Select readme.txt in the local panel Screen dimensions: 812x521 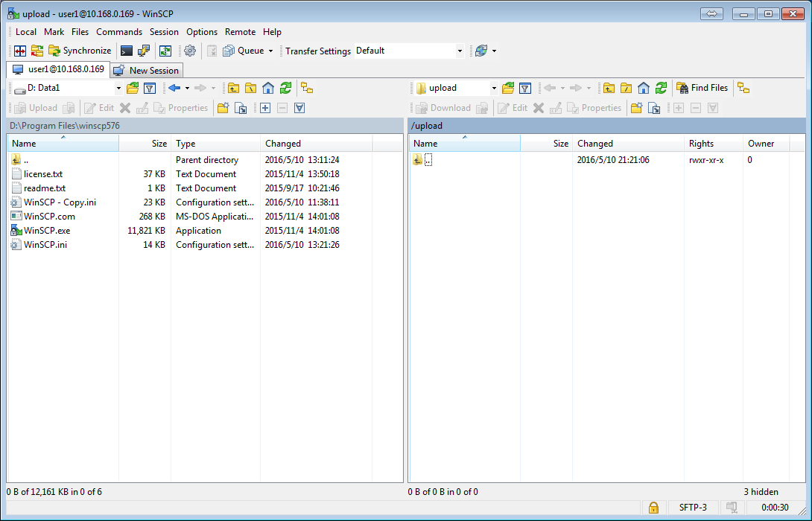coord(45,188)
